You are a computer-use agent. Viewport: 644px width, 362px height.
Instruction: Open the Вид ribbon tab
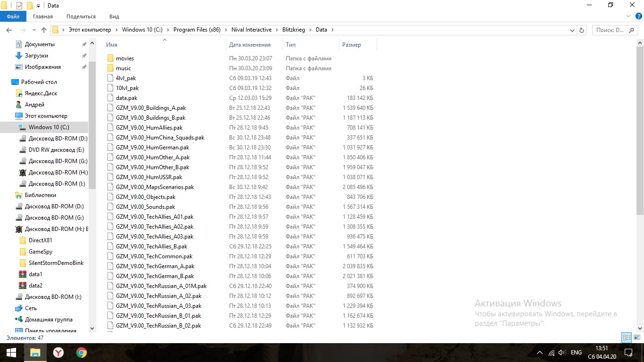click(x=114, y=16)
